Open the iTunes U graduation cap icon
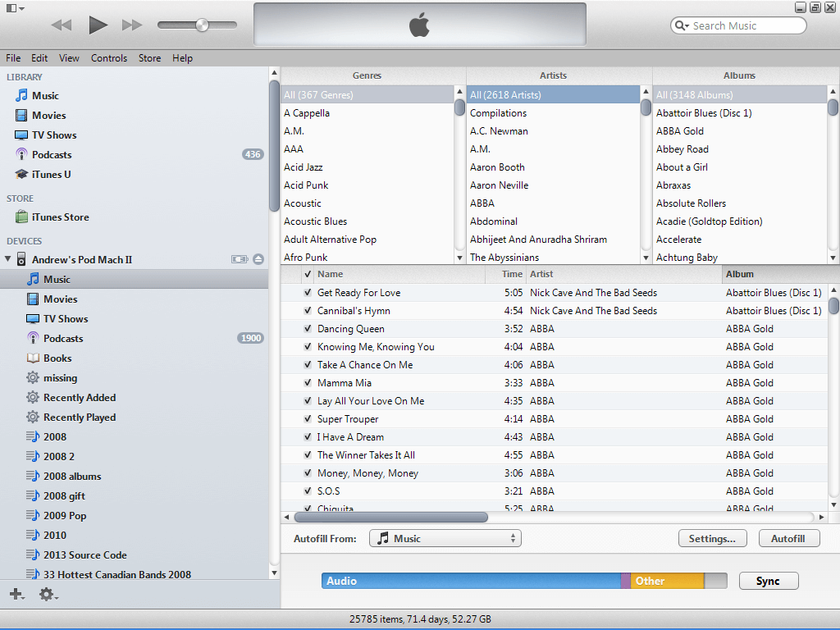This screenshot has width=840, height=630. click(x=21, y=174)
